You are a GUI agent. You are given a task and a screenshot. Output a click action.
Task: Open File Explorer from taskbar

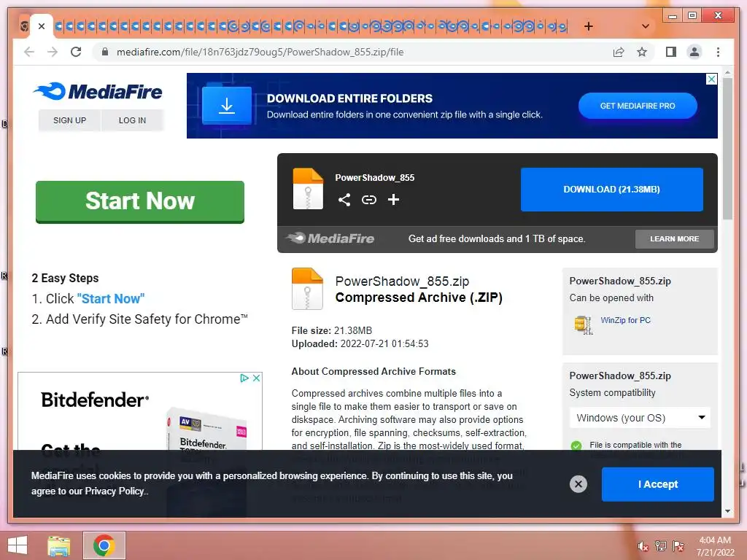(x=59, y=545)
